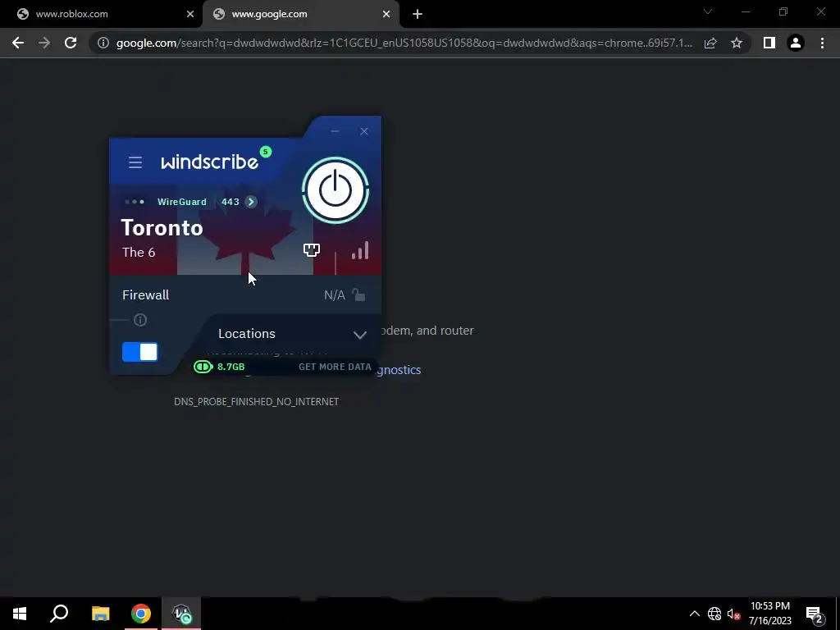The width and height of the screenshot is (840, 630).
Task: Click the diagnostics link on error page
Action: (x=398, y=370)
